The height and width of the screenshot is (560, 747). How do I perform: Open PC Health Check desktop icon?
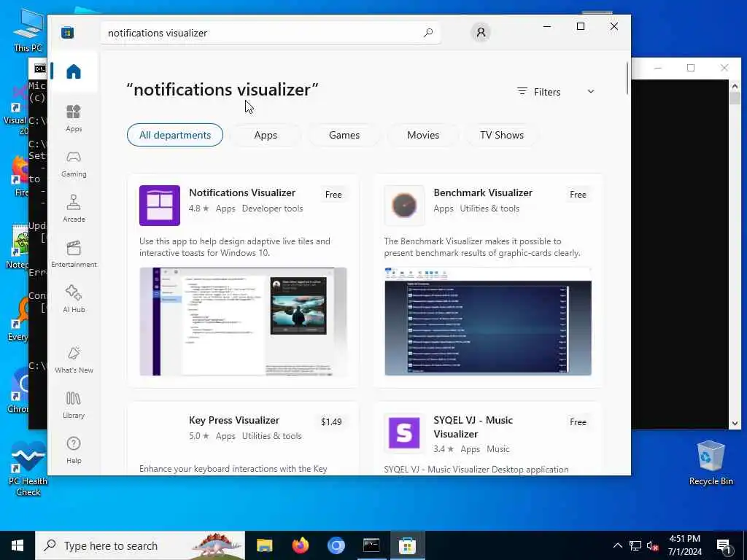pos(28,469)
